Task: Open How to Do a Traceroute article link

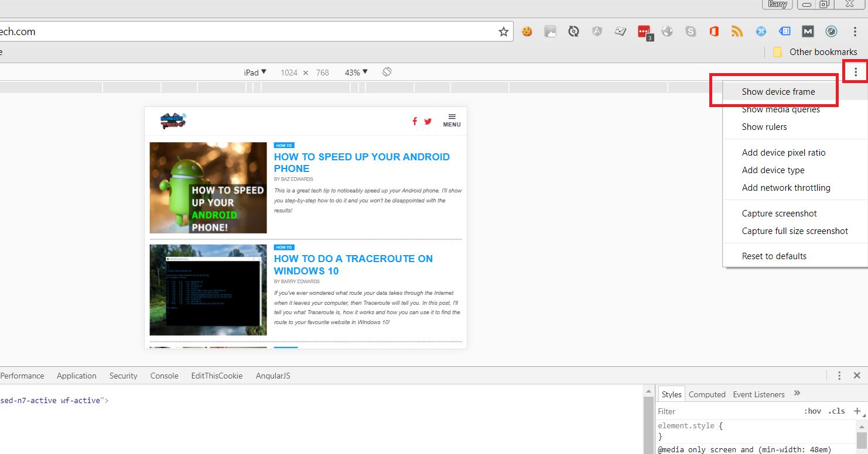Action: (353, 264)
